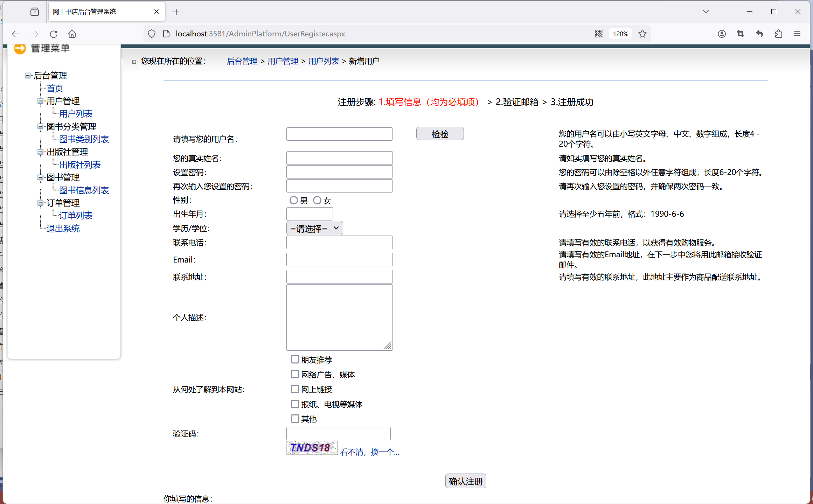Viewport: 813px width, 504px height.
Task: Click the Email input field
Action: (x=339, y=259)
